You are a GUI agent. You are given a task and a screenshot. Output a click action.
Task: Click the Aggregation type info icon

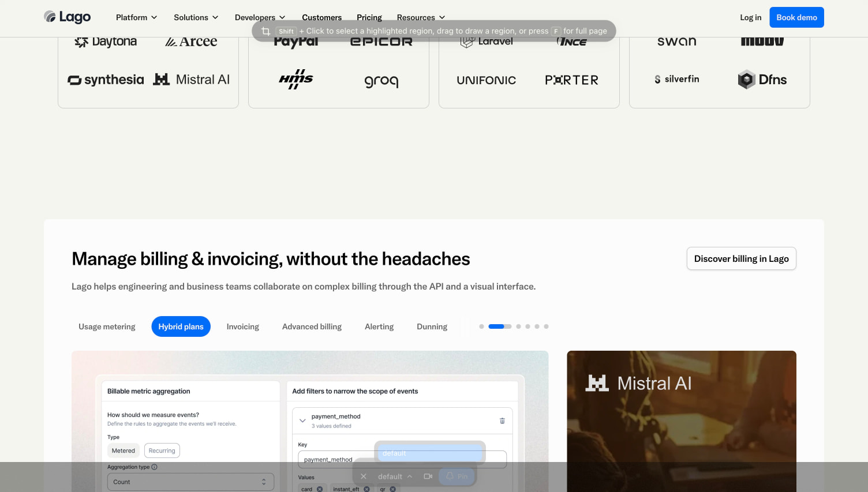154,467
